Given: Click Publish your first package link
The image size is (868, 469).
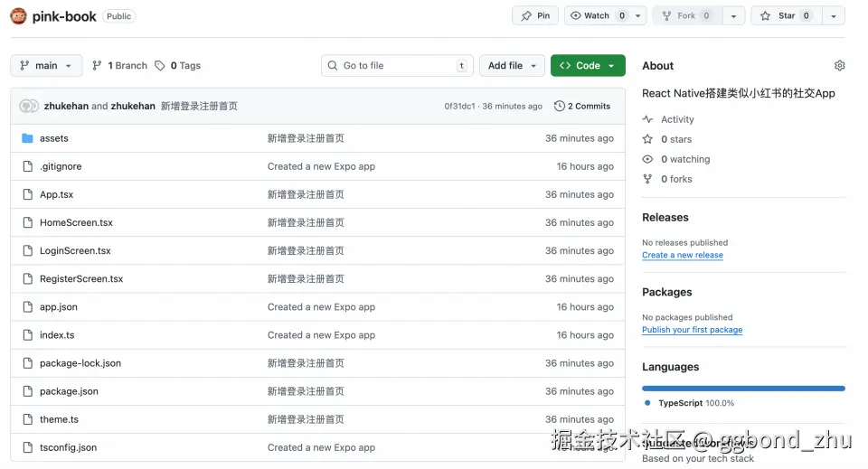Looking at the screenshot, I should coord(692,330).
